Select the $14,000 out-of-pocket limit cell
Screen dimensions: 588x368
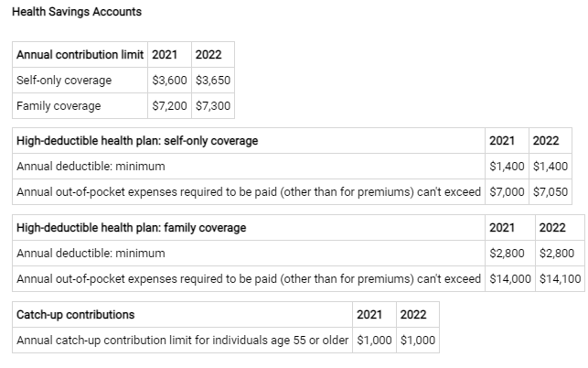tap(510, 279)
